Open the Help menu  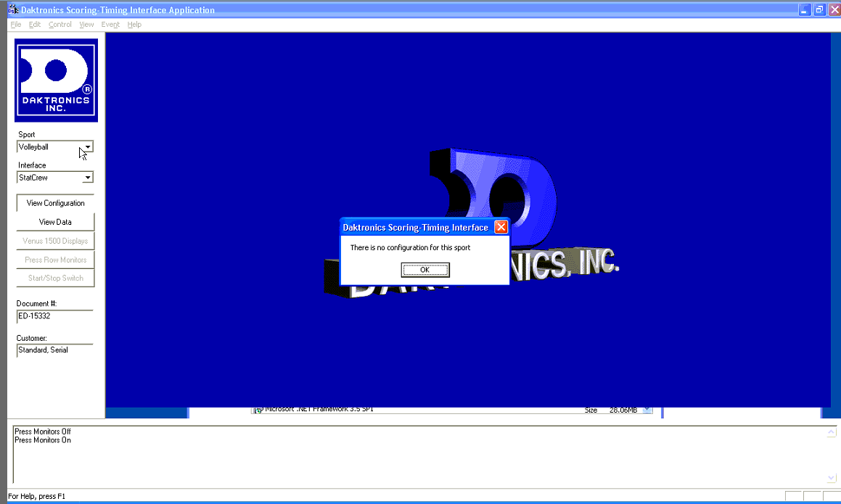click(x=134, y=25)
